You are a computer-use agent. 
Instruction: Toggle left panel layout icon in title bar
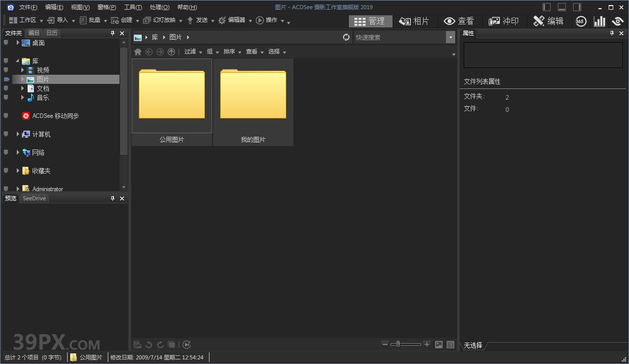(x=547, y=7)
